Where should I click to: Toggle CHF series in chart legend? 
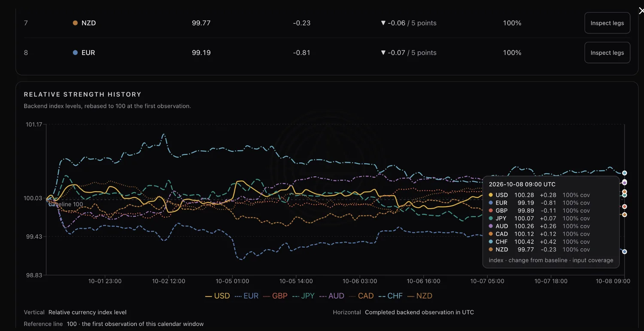[x=390, y=296]
